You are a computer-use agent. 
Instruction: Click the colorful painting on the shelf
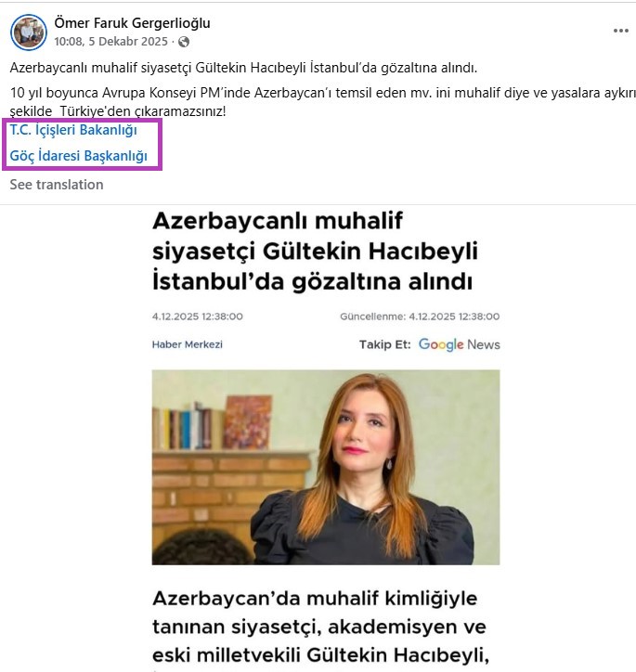248,422
